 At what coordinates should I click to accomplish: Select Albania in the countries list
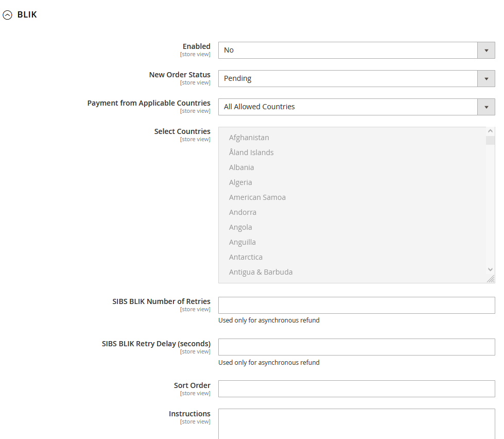pyautogui.click(x=241, y=167)
